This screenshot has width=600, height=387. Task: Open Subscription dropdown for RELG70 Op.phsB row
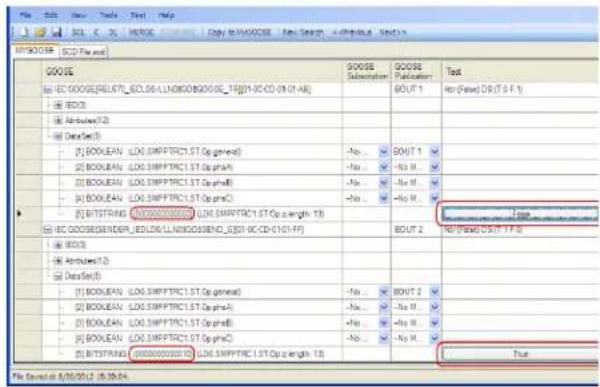383,183
